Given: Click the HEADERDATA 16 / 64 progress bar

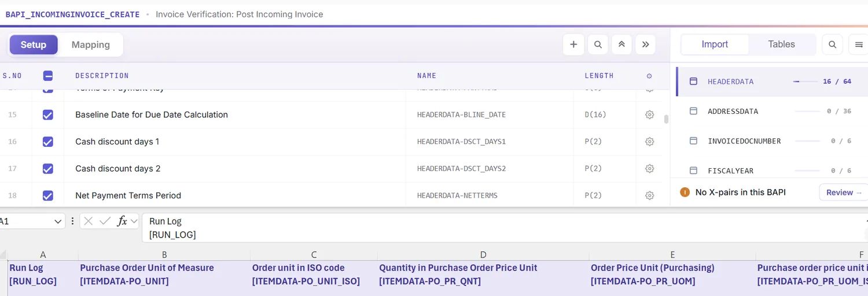Looking at the screenshot, I should coord(805,82).
